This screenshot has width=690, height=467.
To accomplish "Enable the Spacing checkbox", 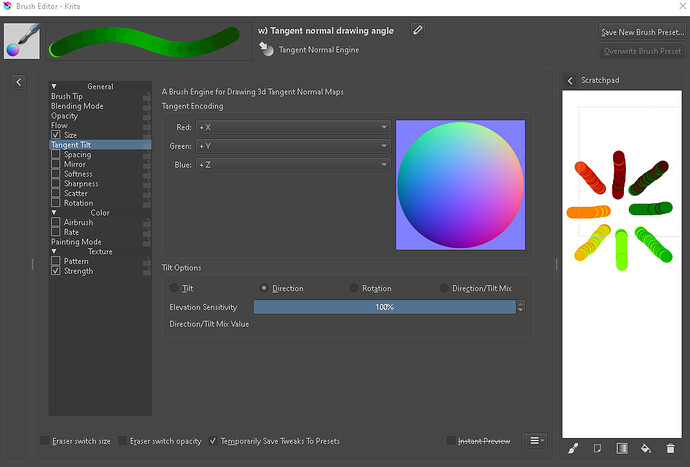I will click(55, 154).
